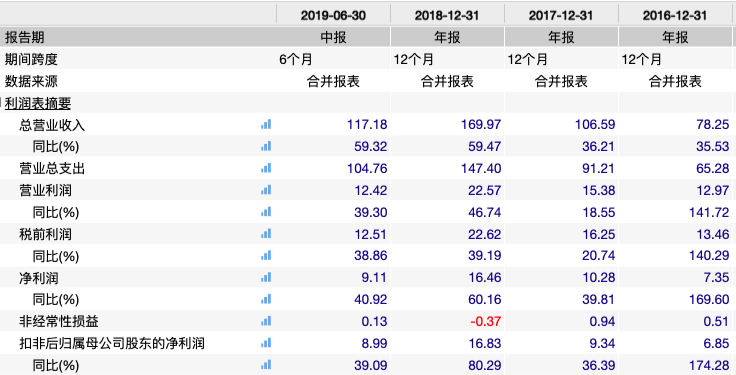
Task: Show chart for 营业利润 row
Action: (266, 190)
